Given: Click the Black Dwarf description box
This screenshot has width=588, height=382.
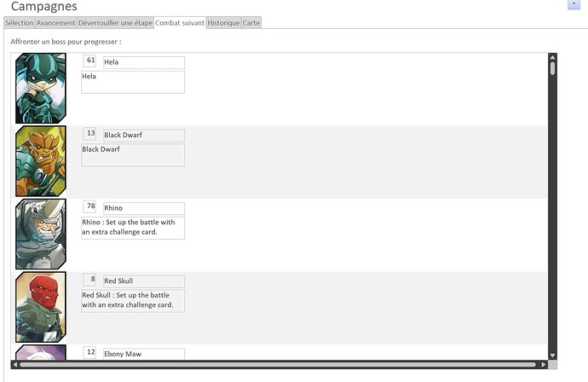Looking at the screenshot, I should click(133, 155).
